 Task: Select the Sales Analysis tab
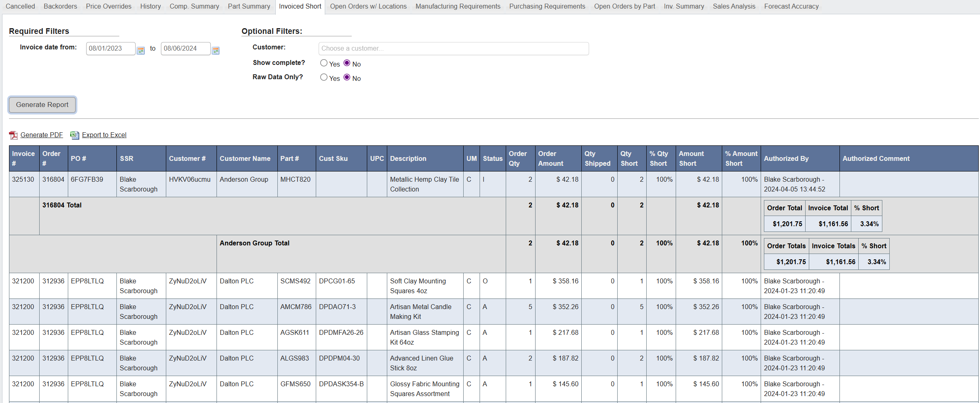coord(734,6)
